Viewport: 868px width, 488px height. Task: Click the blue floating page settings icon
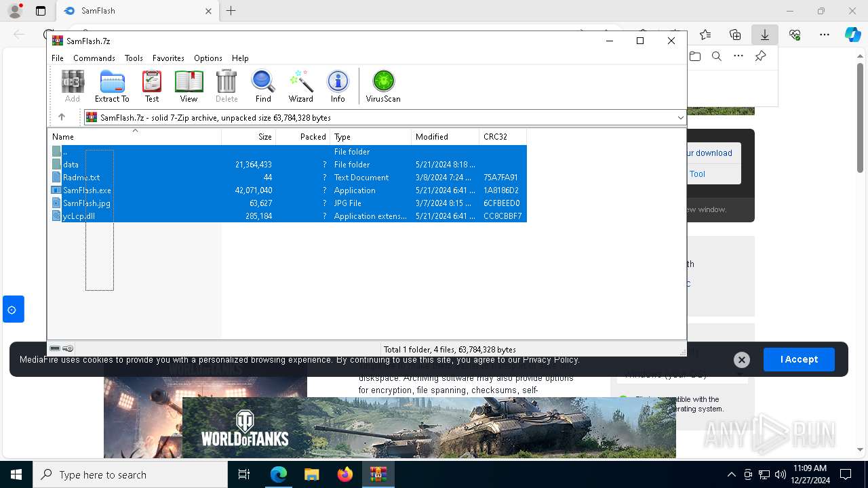[13, 309]
